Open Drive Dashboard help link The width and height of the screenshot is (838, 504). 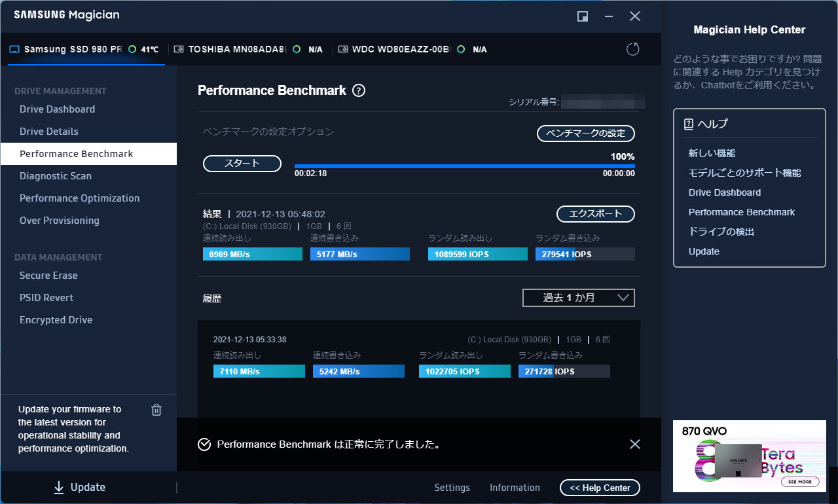point(725,192)
